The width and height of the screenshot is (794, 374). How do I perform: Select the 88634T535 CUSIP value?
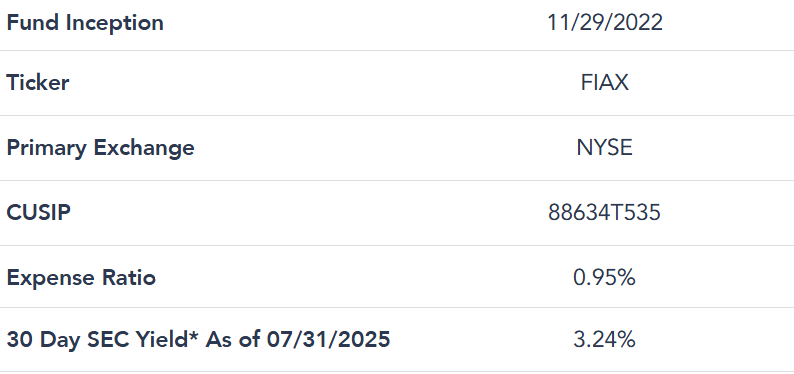[x=605, y=213]
